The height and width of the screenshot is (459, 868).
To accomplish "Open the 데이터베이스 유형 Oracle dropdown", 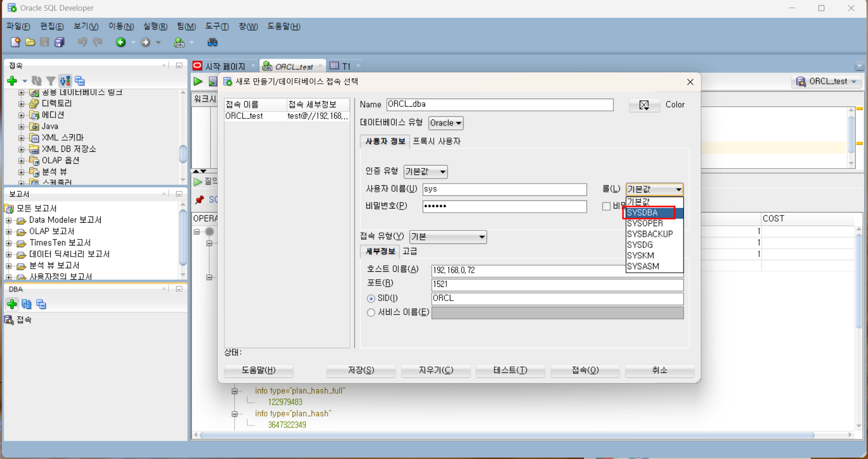I will (446, 123).
